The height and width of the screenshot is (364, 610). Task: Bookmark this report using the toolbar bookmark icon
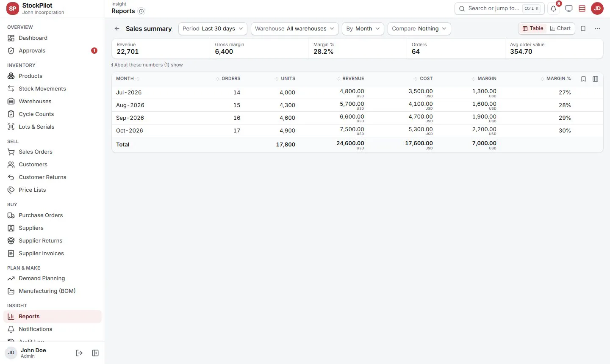583,28
